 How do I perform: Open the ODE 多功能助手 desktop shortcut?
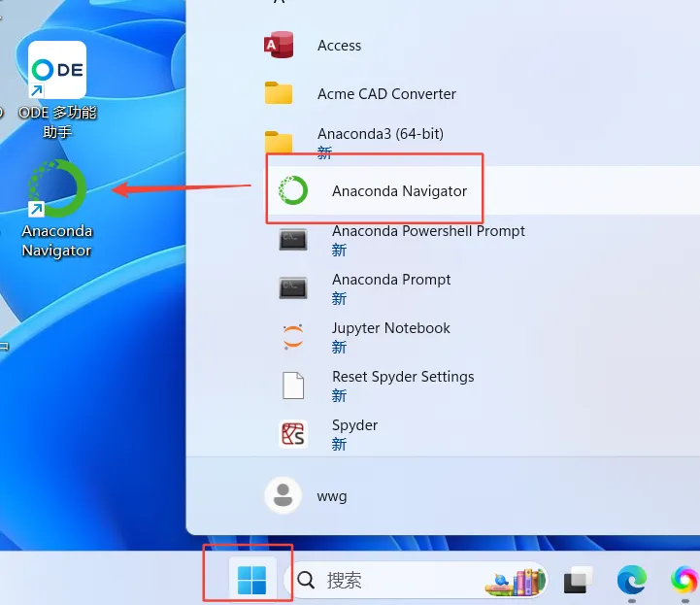click(x=57, y=89)
